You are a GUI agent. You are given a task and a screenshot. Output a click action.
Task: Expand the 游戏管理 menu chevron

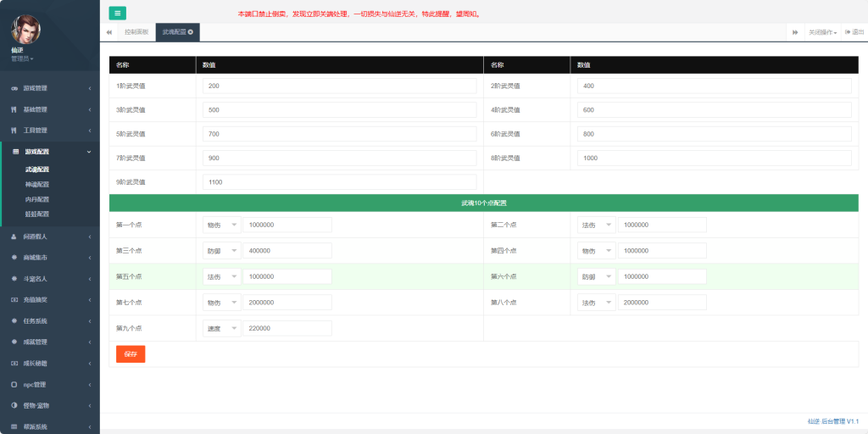tap(90, 88)
